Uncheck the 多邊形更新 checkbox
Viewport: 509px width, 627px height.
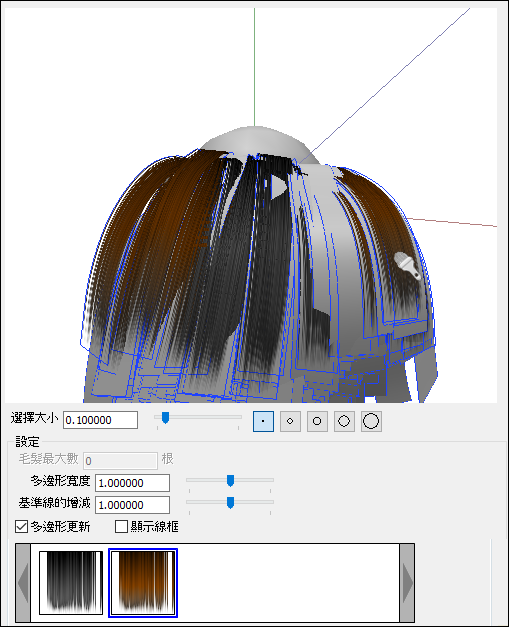click(22, 527)
